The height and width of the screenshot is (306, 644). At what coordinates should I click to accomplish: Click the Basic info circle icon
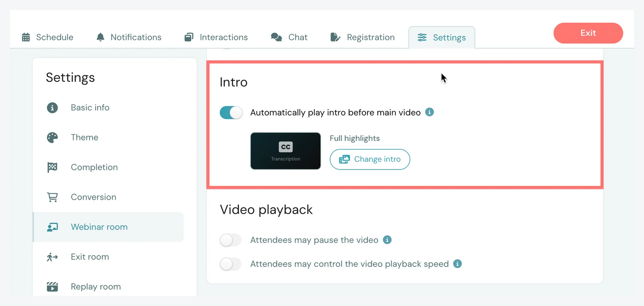coord(52,108)
